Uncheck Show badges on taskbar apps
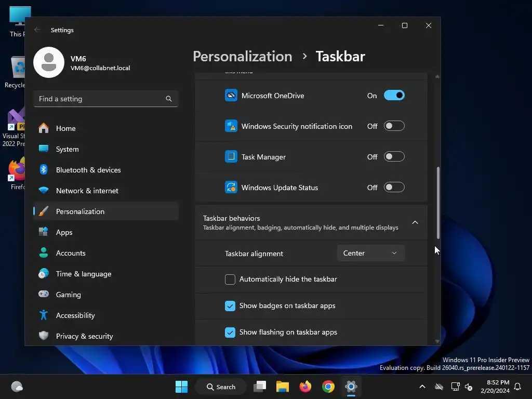The width and height of the screenshot is (532, 399). pyautogui.click(x=230, y=305)
